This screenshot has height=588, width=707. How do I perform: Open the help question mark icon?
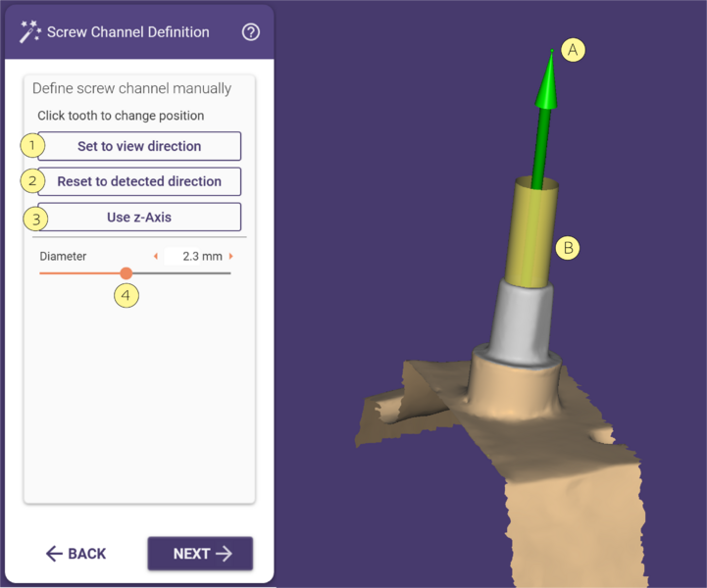point(251,32)
